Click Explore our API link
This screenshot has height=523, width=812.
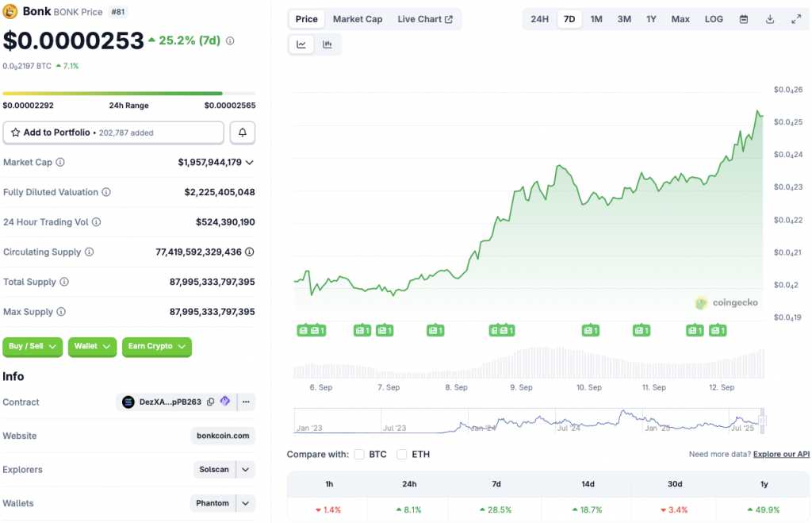pos(781,454)
